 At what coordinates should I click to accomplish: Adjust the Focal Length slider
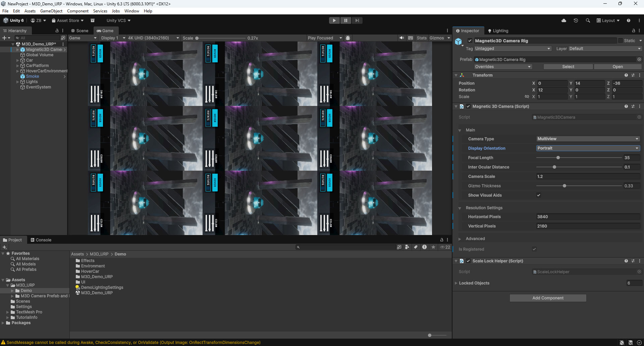[x=558, y=158]
